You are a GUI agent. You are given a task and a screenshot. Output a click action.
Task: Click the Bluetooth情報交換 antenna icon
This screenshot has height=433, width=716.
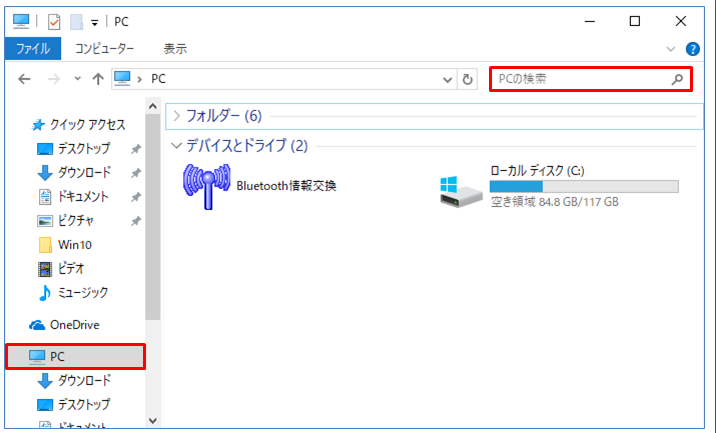click(x=206, y=186)
